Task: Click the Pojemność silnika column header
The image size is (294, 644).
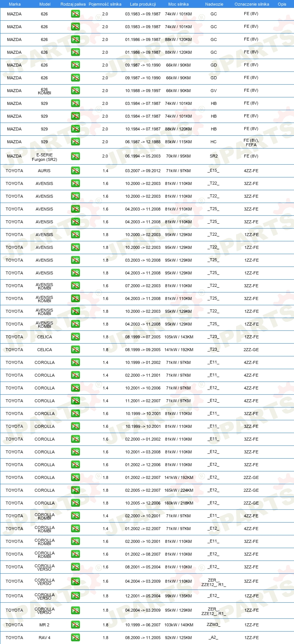Action: point(105,4)
